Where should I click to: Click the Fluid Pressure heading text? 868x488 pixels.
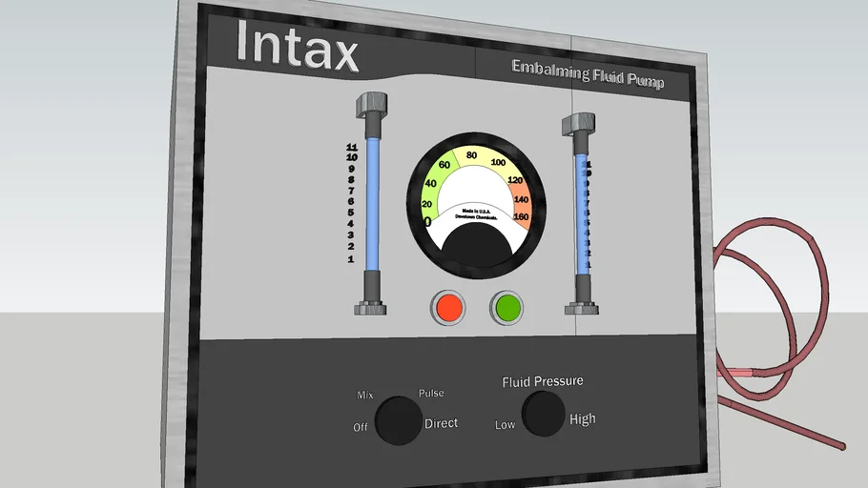543,381
